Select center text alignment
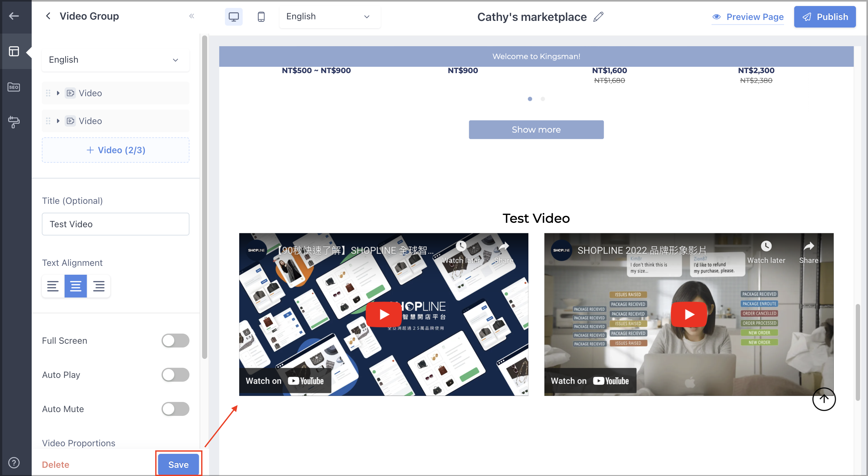 pos(75,286)
